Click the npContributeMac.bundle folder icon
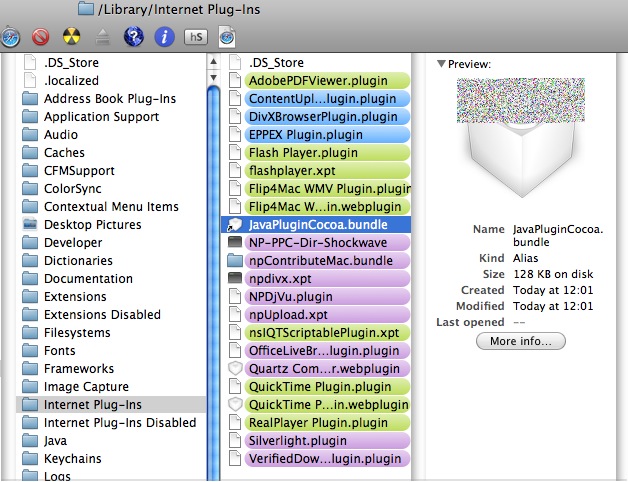Viewport: 628px width, 482px height. (x=235, y=261)
